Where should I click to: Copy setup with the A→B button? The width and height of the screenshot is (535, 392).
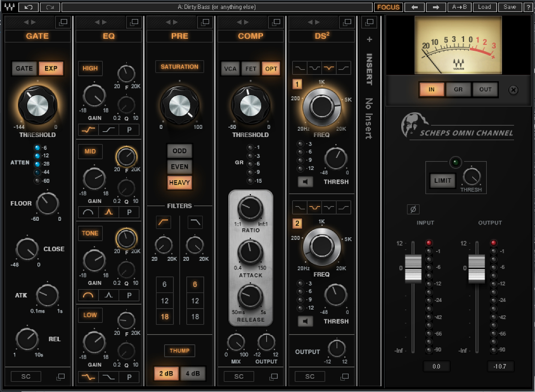coord(460,7)
